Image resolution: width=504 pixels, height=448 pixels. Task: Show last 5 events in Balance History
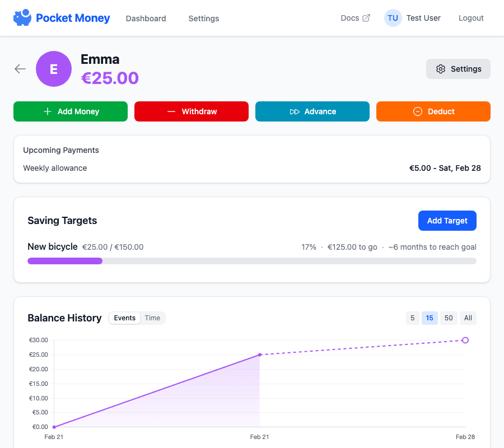(412, 318)
